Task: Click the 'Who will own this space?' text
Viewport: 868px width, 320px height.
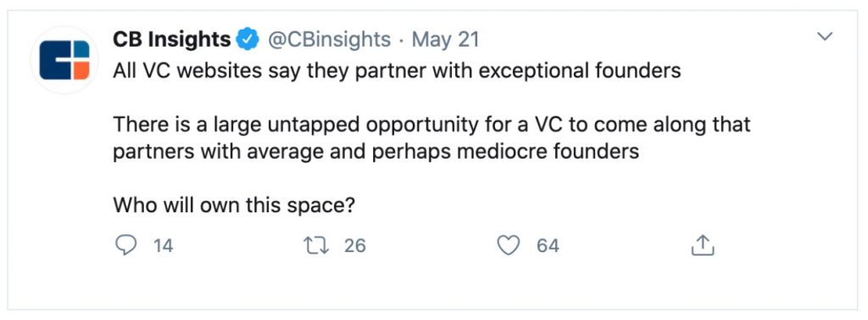Action: (x=234, y=205)
